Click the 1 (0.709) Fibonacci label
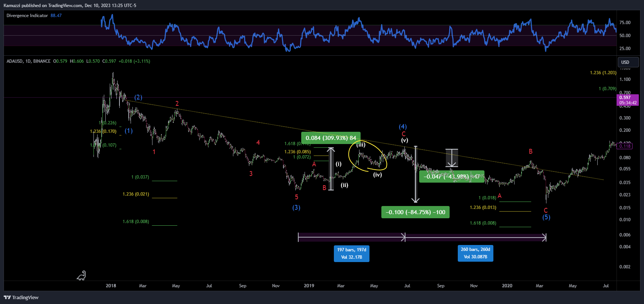 pyautogui.click(x=607, y=89)
